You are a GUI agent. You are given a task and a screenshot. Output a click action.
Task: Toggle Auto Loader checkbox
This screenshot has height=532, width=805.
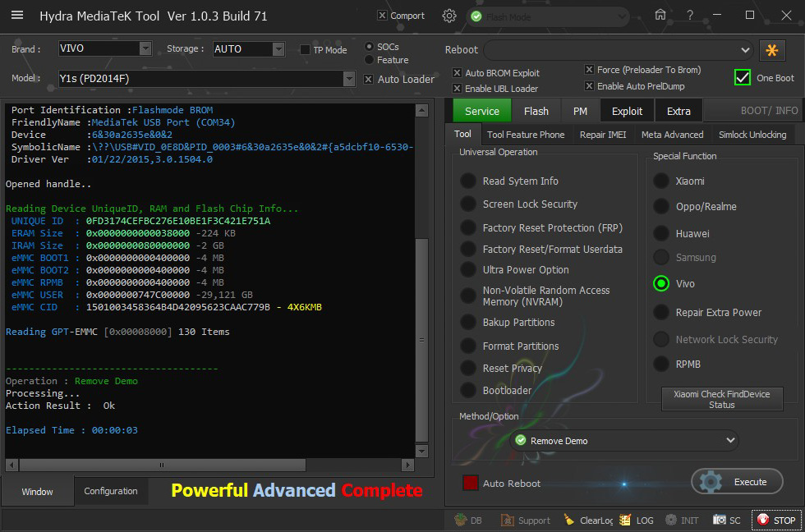pos(369,79)
